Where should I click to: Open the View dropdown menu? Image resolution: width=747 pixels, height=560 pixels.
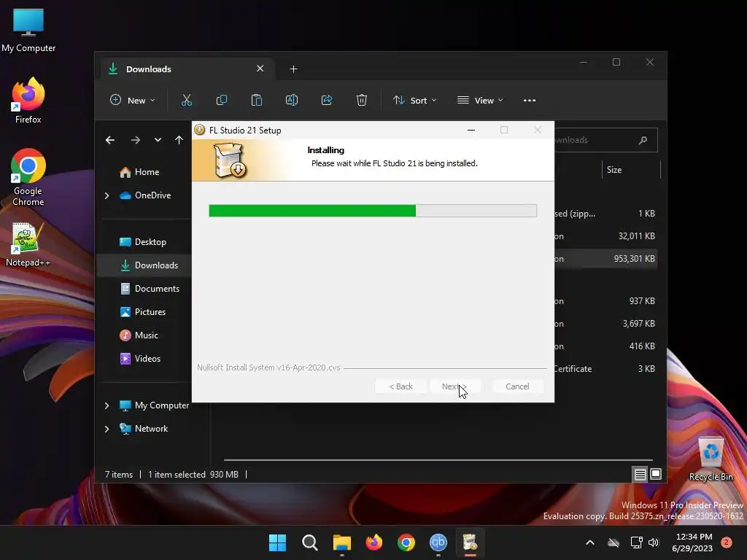(x=480, y=101)
